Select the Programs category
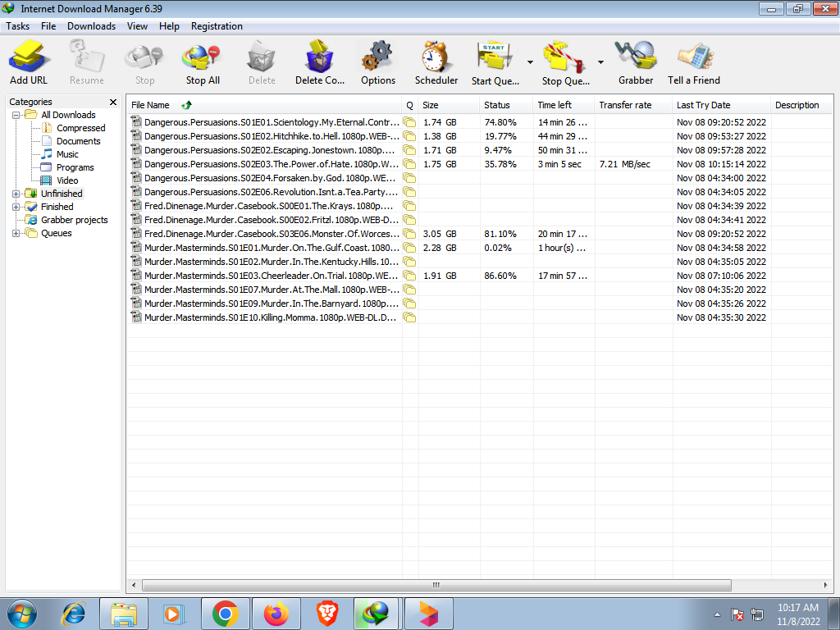Screen dimensions: 840x630 (x=75, y=167)
